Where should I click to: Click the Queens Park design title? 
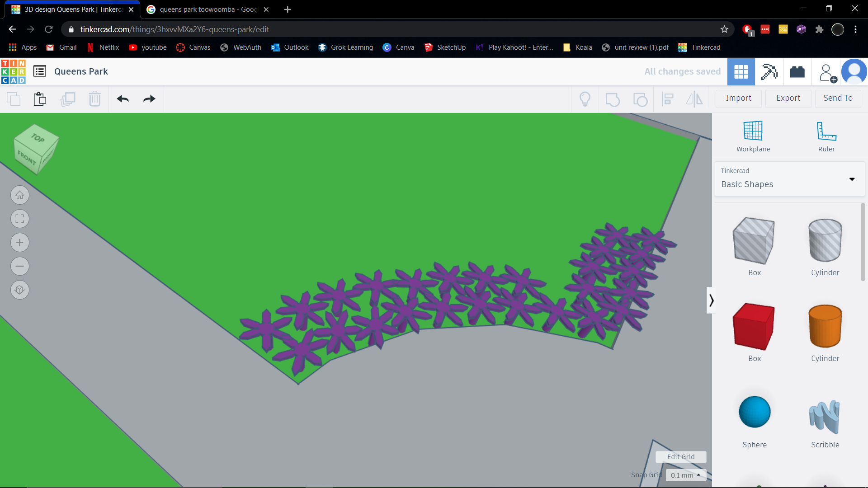(81, 71)
